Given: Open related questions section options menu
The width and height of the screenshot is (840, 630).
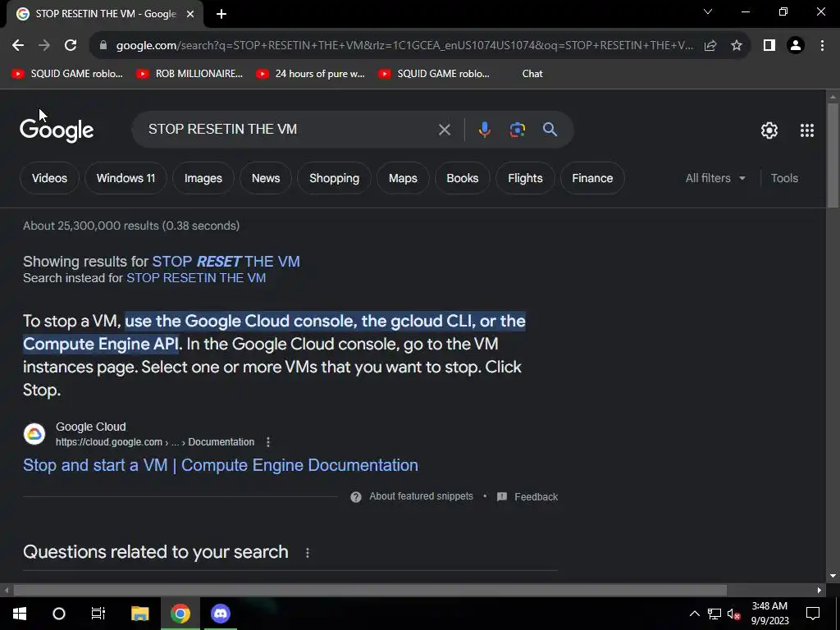Looking at the screenshot, I should tap(308, 552).
